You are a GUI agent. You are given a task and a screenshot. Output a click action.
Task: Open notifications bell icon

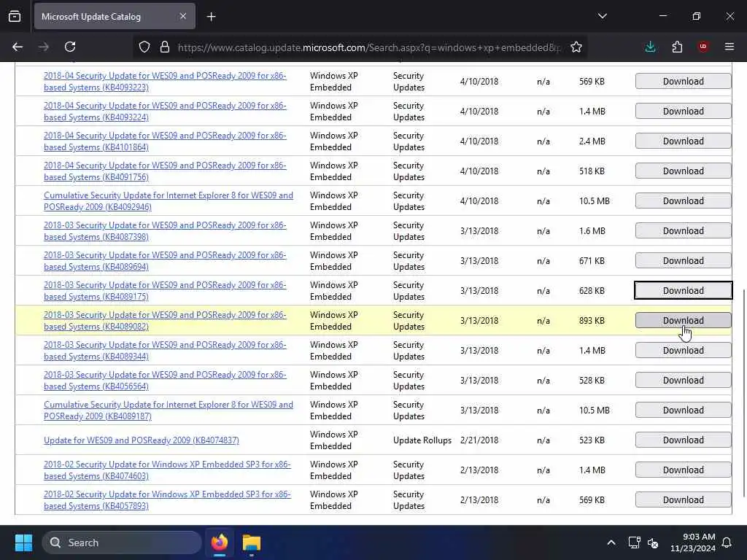[x=727, y=542]
